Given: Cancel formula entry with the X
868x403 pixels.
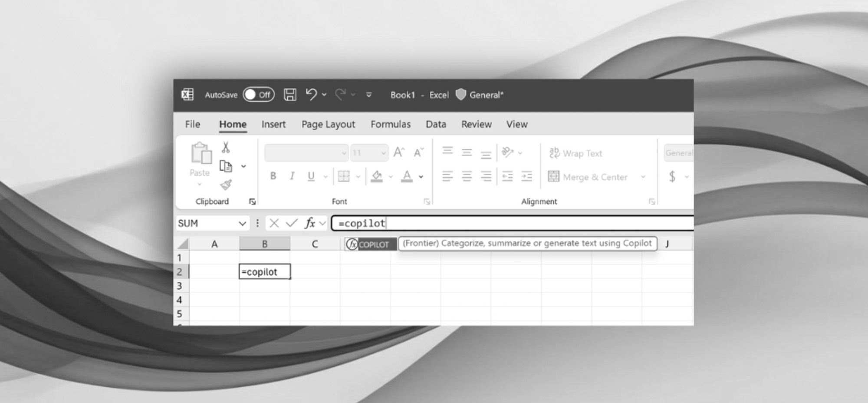Looking at the screenshot, I should (x=274, y=223).
